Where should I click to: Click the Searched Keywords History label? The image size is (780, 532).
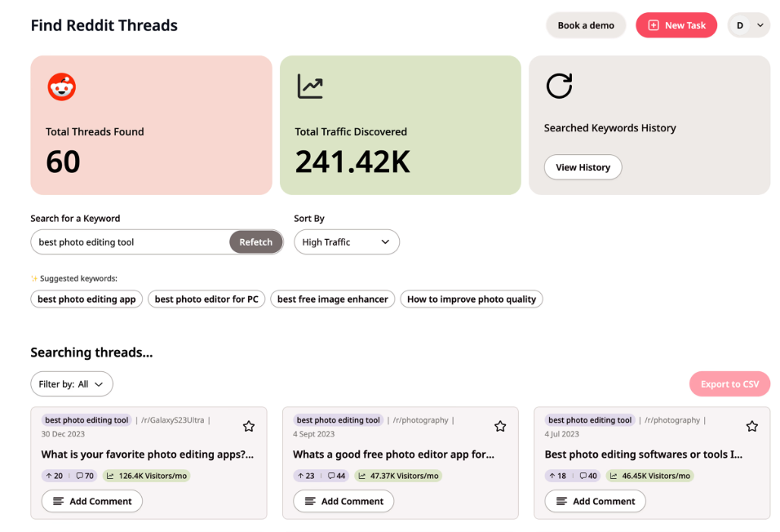[x=609, y=128]
